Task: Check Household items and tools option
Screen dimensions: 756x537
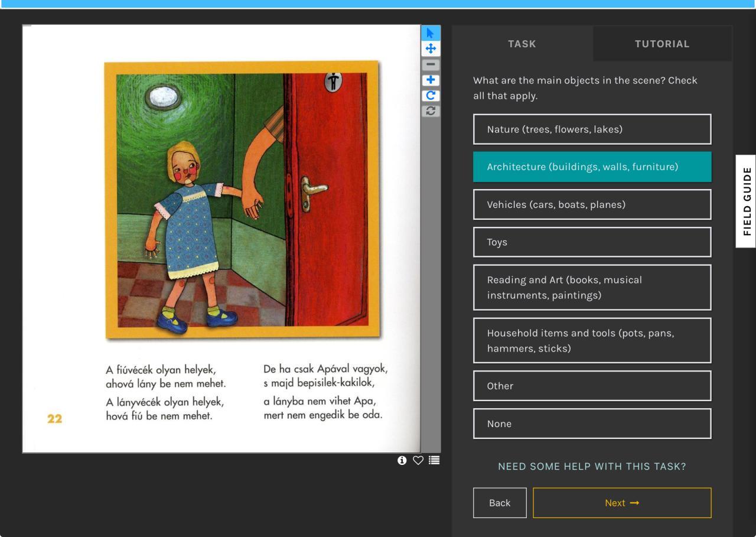Action: click(592, 340)
